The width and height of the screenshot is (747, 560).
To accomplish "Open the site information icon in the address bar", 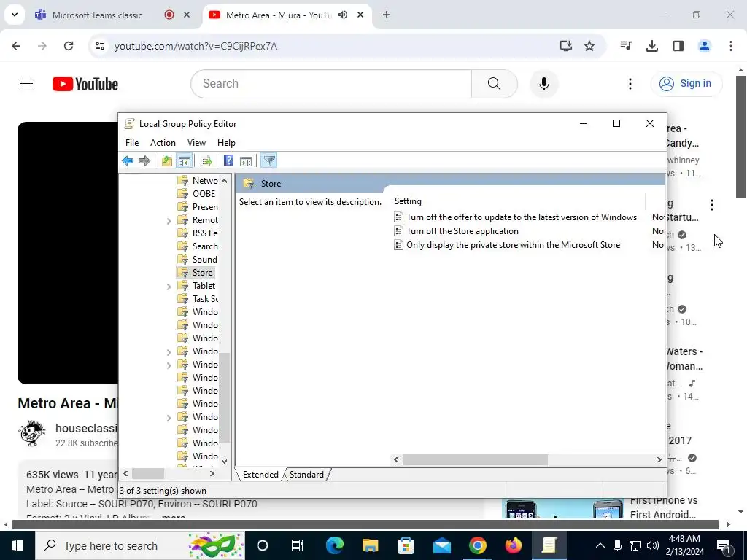I will click(99, 46).
